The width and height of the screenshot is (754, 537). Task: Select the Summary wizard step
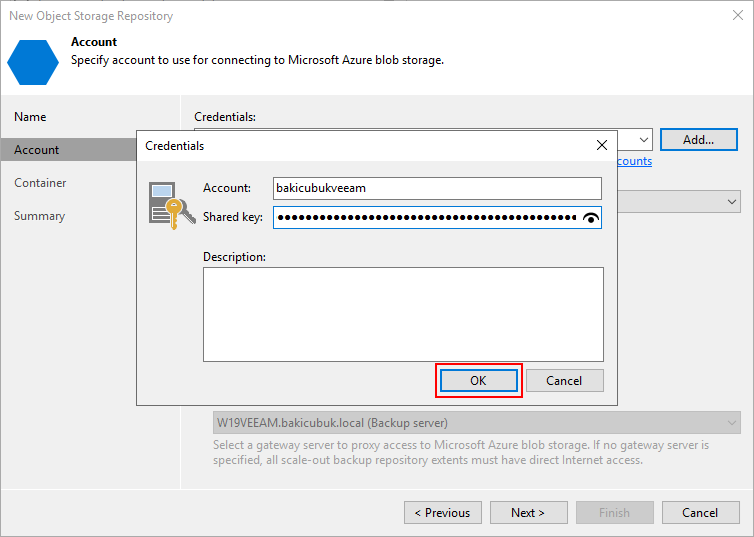pyautogui.click(x=39, y=216)
